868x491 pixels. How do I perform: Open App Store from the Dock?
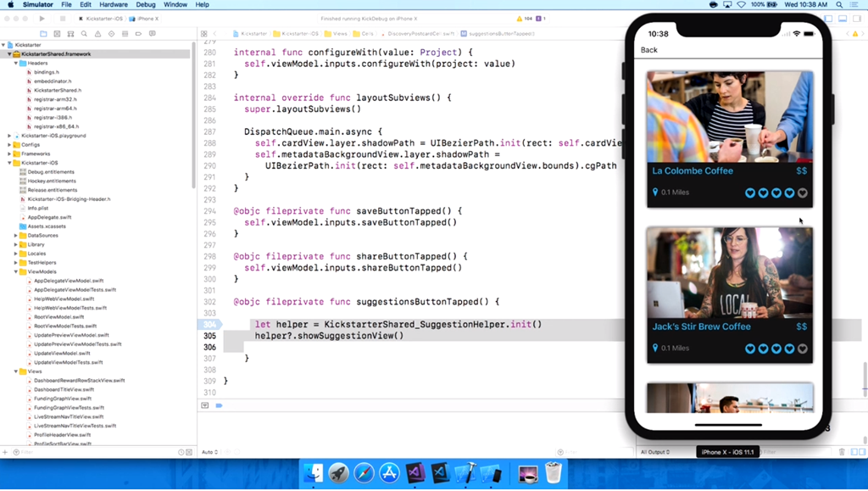(389, 473)
